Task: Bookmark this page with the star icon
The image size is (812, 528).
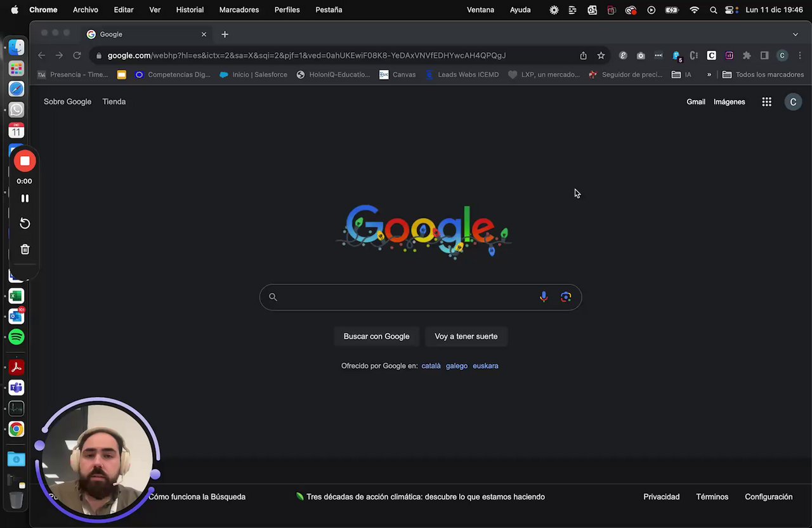Action: (601, 55)
